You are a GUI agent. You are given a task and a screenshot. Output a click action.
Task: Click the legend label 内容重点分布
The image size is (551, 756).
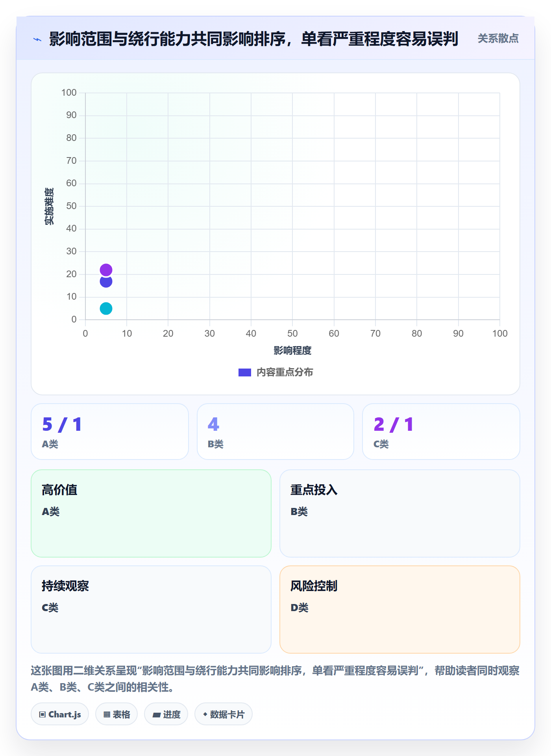(285, 372)
